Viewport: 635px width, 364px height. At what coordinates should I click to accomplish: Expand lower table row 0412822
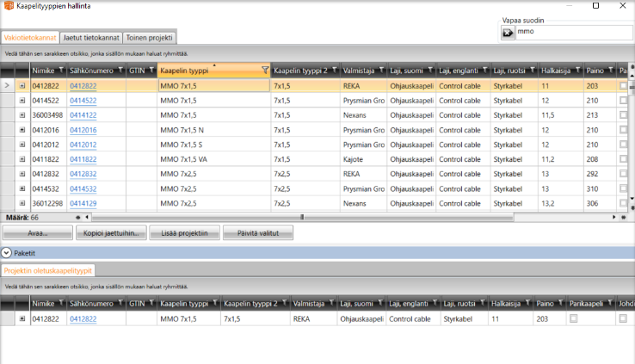(22, 319)
